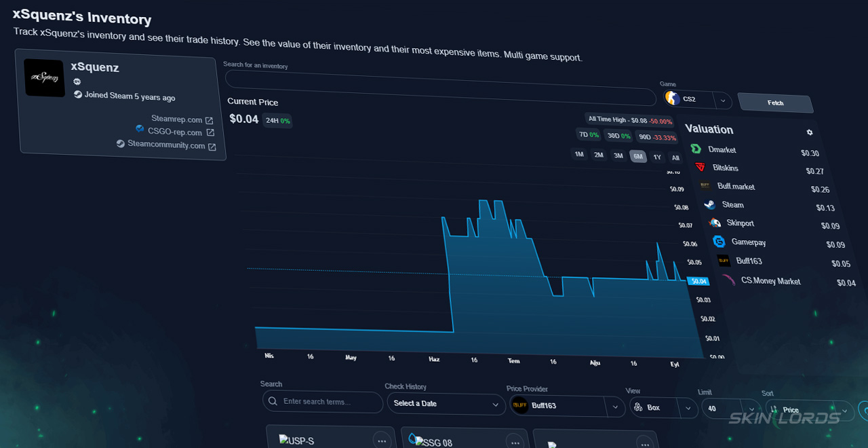Select the All chart range
Screen dimensions: 868x448
pyautogui.click(x=675, y=157)
